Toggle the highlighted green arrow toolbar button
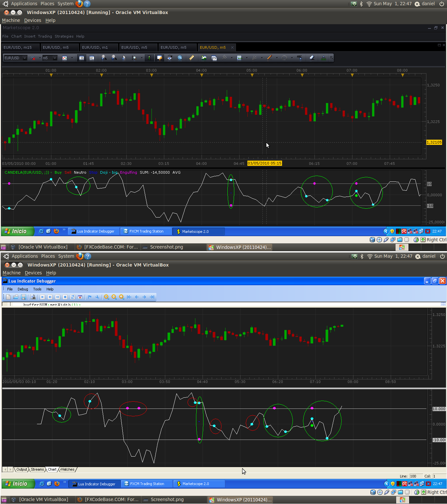This screenshot has width=447, height=504. point(149,58)
